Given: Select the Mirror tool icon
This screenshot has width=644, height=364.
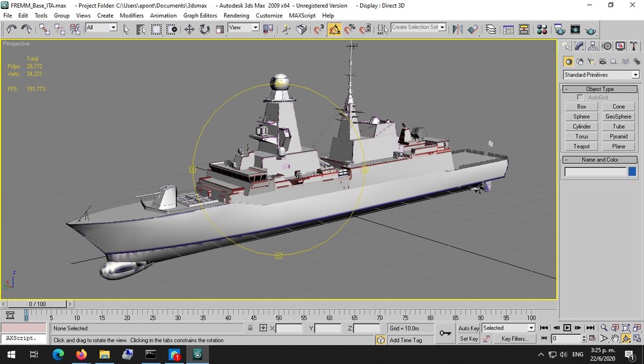Looking at the screenshot, I should (x=457, y=29).
